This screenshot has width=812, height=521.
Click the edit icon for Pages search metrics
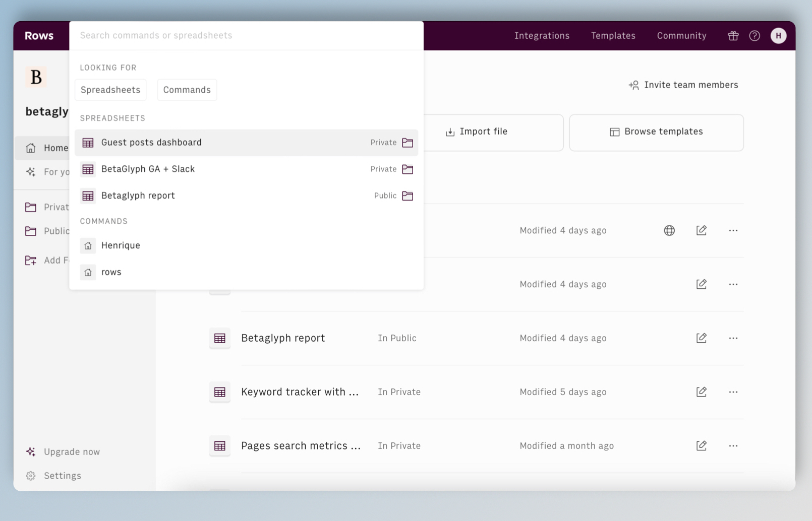(x=702, y=446)
